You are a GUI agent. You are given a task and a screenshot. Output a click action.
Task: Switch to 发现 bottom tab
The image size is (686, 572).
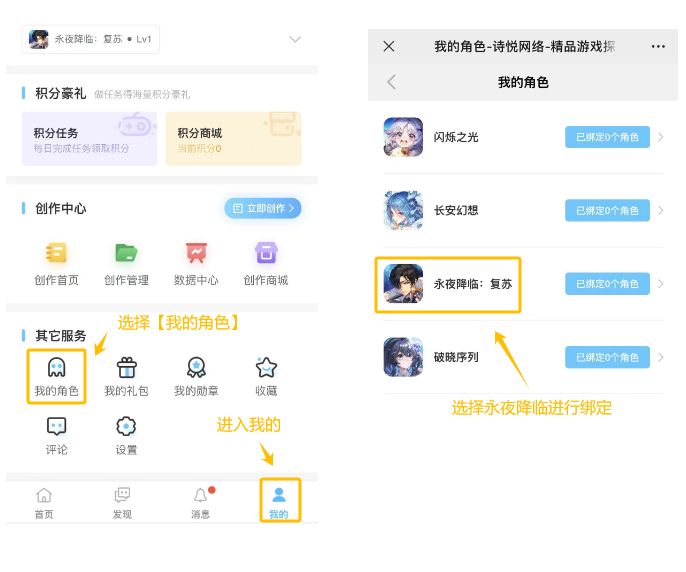click(122, 502)
